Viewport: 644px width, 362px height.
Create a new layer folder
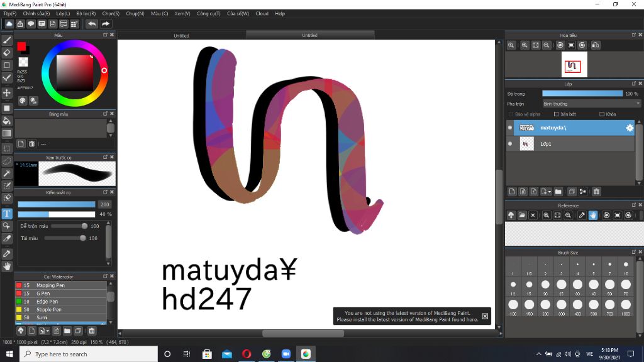click(558, 191)
